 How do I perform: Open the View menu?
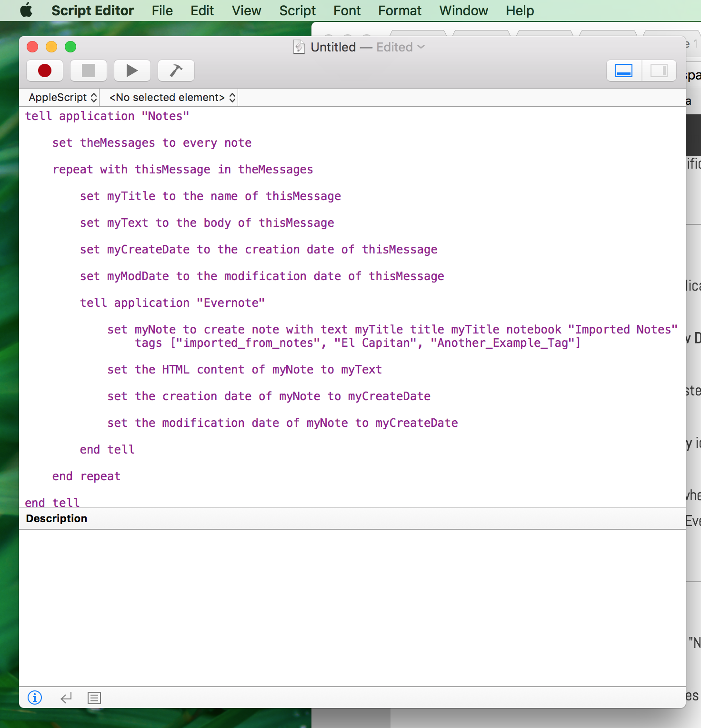[x=246, y=10]
